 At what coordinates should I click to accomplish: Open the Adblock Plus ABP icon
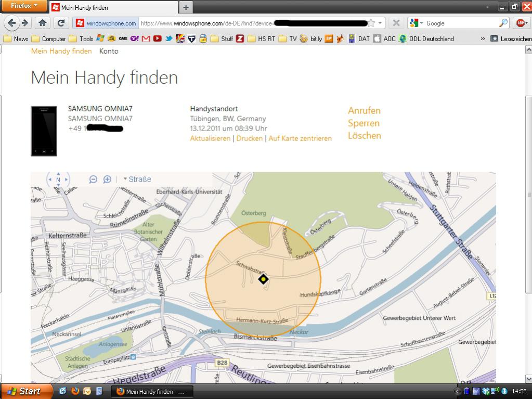click(521, 23)
